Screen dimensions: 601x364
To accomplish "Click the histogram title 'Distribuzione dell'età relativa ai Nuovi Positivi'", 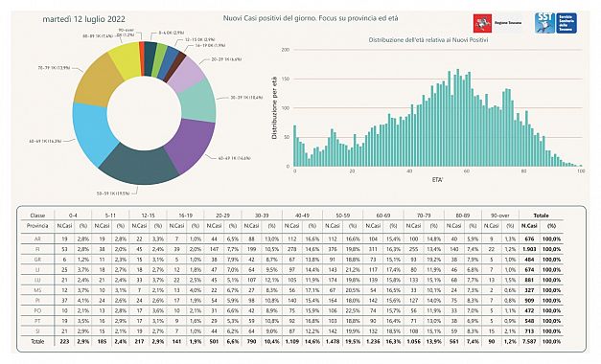I will coord(428,40).
